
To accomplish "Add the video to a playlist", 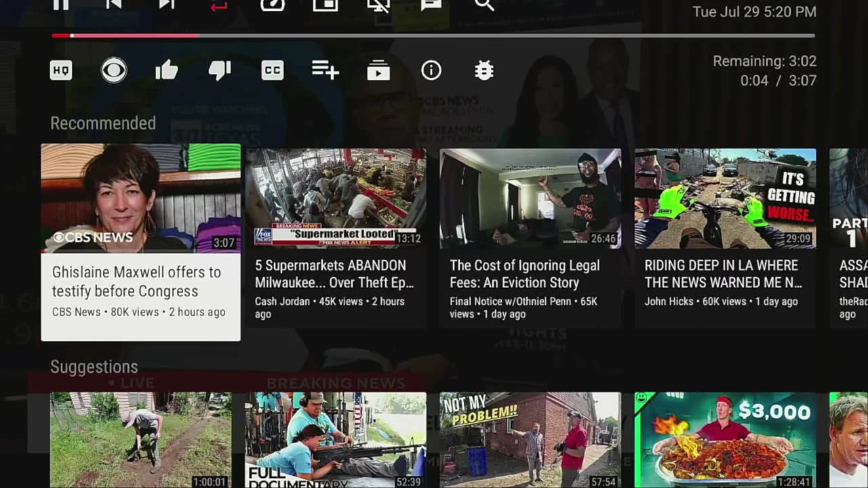I will 325,70.
